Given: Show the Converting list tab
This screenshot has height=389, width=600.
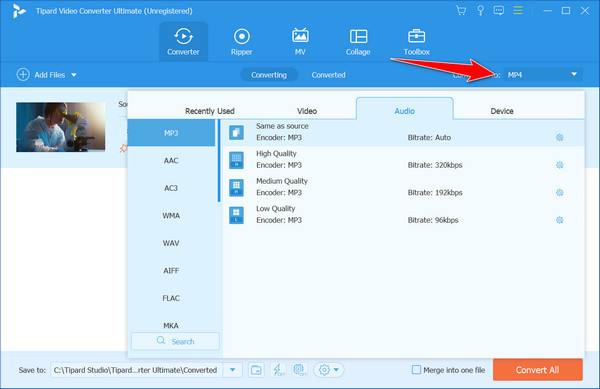Looking at the screenshot, I should click(269, 75).
